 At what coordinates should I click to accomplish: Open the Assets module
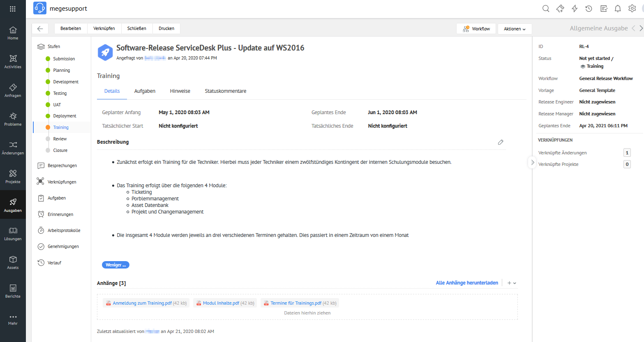coord(13,263)
